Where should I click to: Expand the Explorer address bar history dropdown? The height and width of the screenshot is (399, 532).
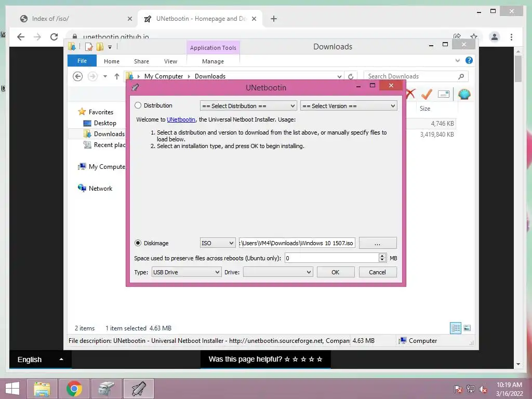[x=339, y=76]
